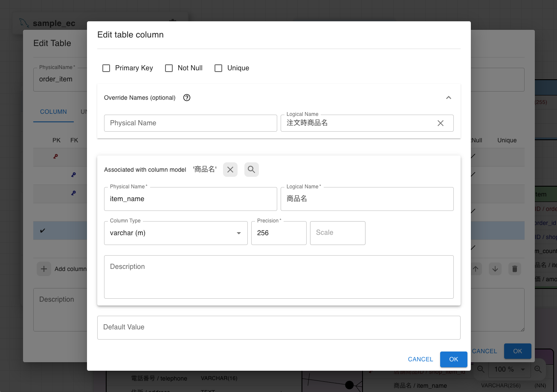The height and width of the screenshot is (392, 557).
Task: Click the zoom out magnifier icon
Action: coord(481,369)
